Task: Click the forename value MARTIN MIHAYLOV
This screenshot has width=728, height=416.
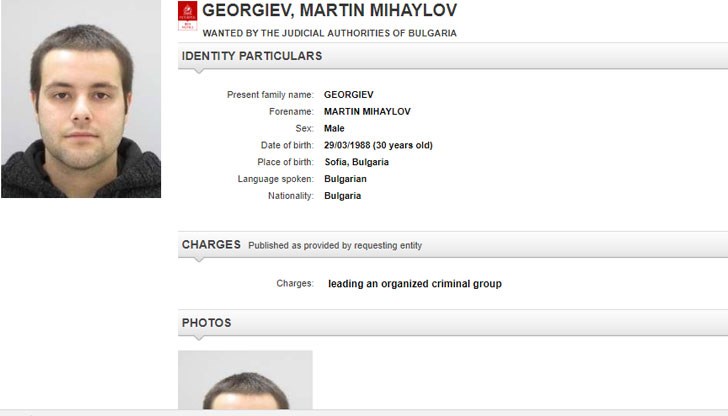Action: [368, 111]
